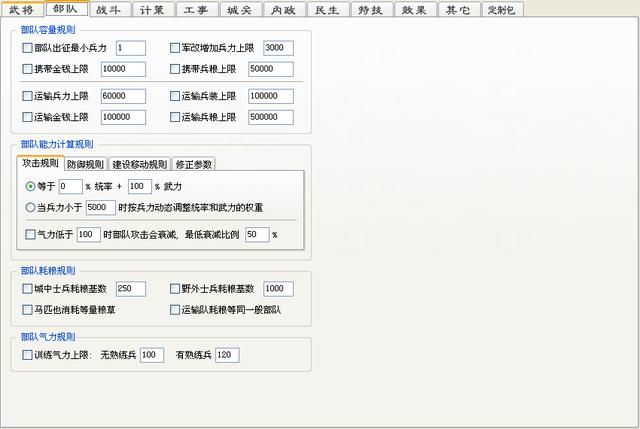The image size is (640, 429).
Task: Switch to the 防御规则 sub-tab
Action: pyautogui.click(x=86, y=164)
